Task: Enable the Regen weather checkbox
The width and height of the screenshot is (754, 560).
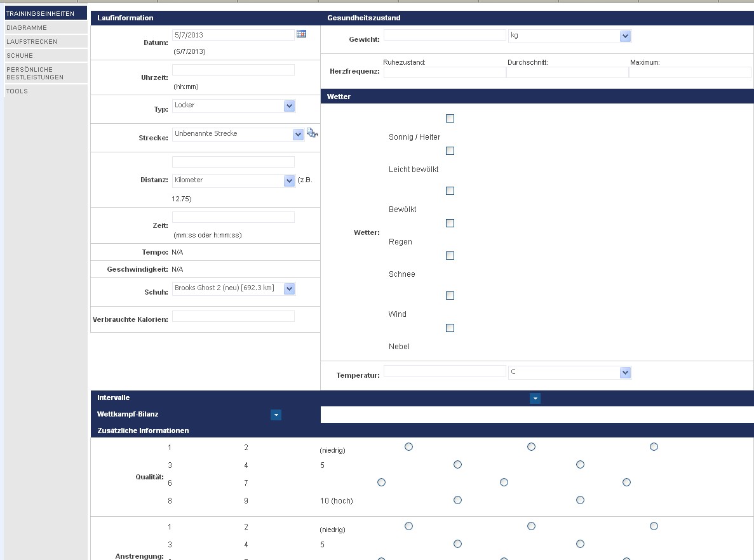Action: click(x=450, y=223)
